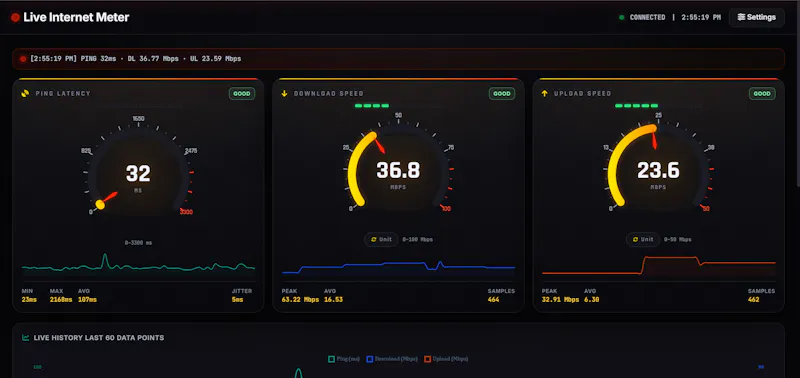This screenshot has width=800, height=378.
Task: Click the GOOD badge on Upload Speed
Action: click(x=762, y=94)
